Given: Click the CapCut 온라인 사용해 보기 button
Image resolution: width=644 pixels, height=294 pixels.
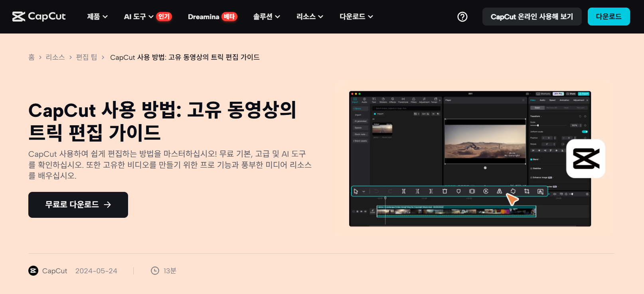Looking at the screenshot, I should click(x=532, y=17).
